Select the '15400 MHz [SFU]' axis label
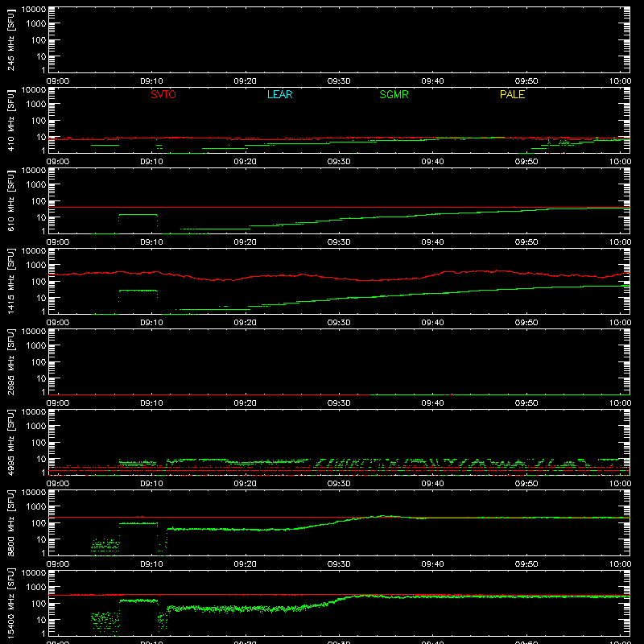 [10, 603]
